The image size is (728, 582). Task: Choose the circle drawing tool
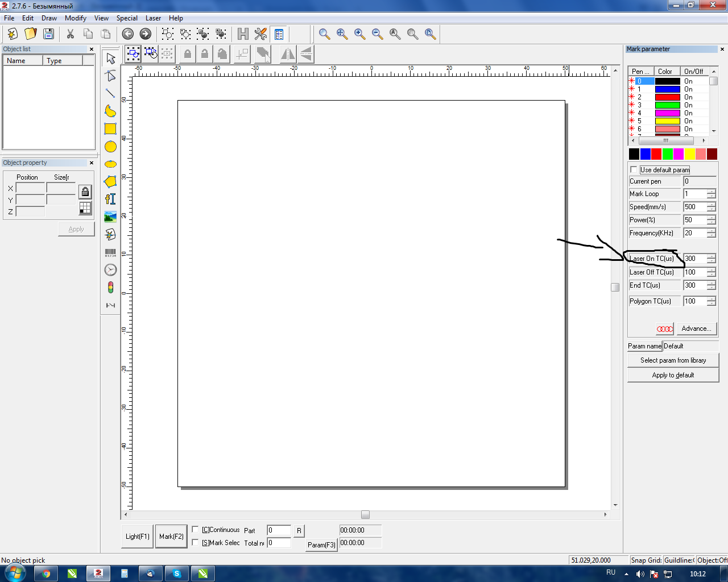(110, 147)
